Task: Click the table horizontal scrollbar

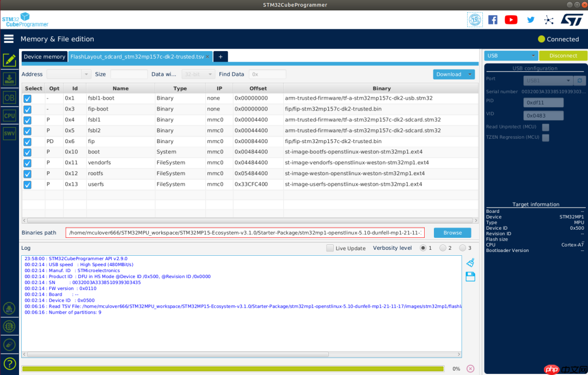Action: click(250, 220)
